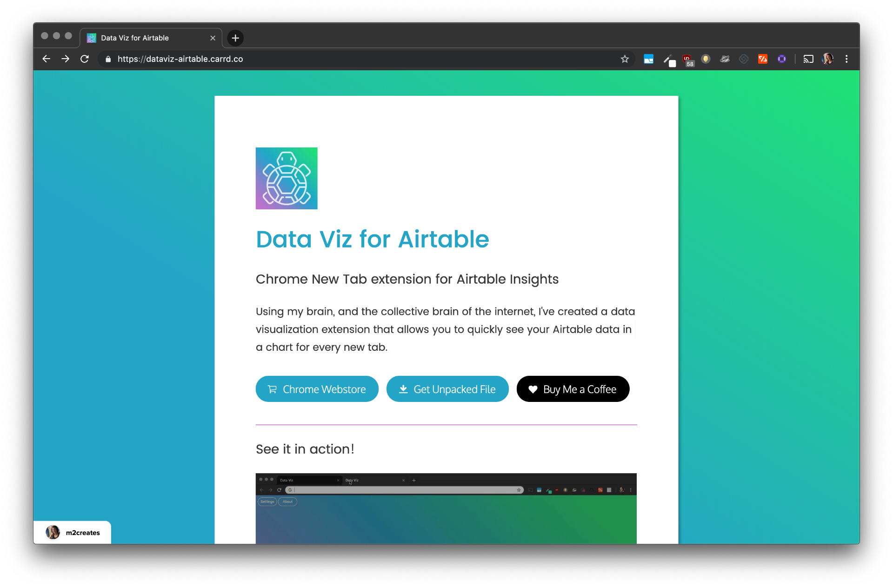The height and width of the screenshot is (588, 893).
Task: Click the padlock security indicator in address bar
Action: point(107,59)
